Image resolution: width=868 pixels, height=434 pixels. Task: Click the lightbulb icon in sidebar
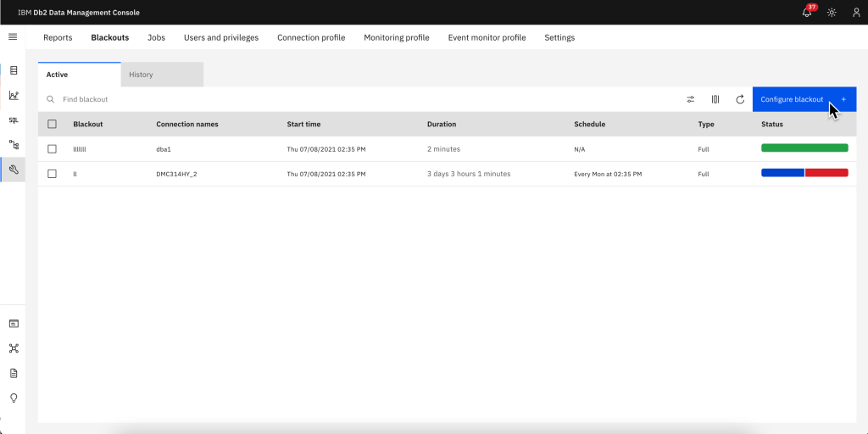point(14,398)
